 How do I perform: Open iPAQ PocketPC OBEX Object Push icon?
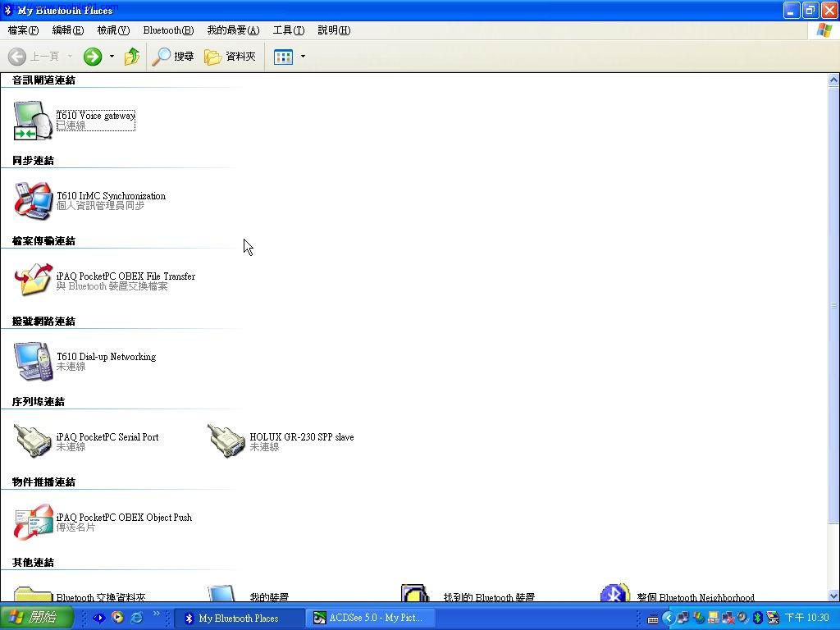33,522
